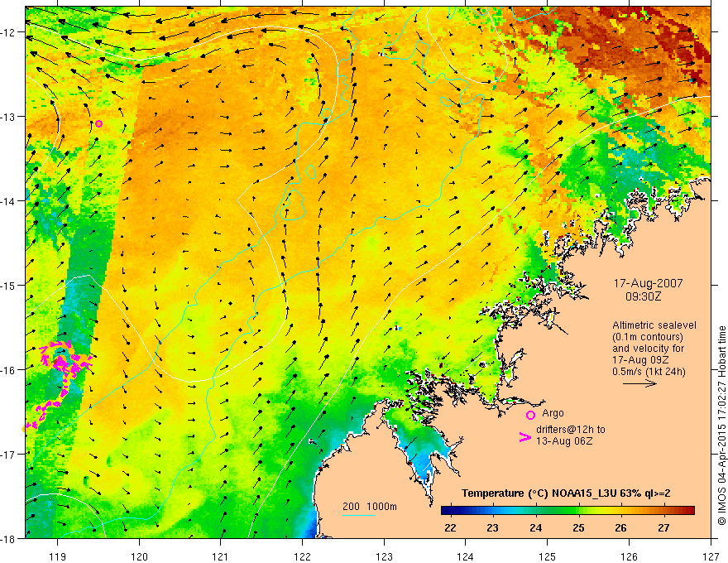This screenshot has height=563, width=728.
Task: Click the longitude axis label '127'
Action: [x=711, y=556]
